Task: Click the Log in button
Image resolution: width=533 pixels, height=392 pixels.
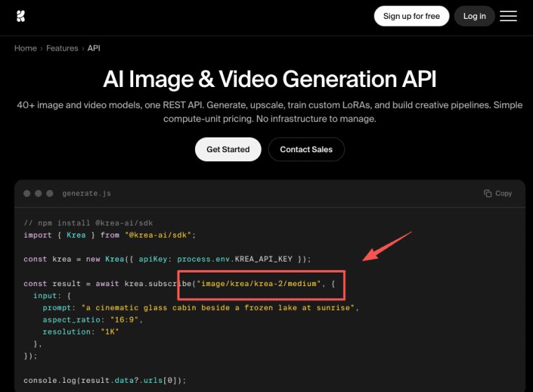Action: (x=475, y=16)
